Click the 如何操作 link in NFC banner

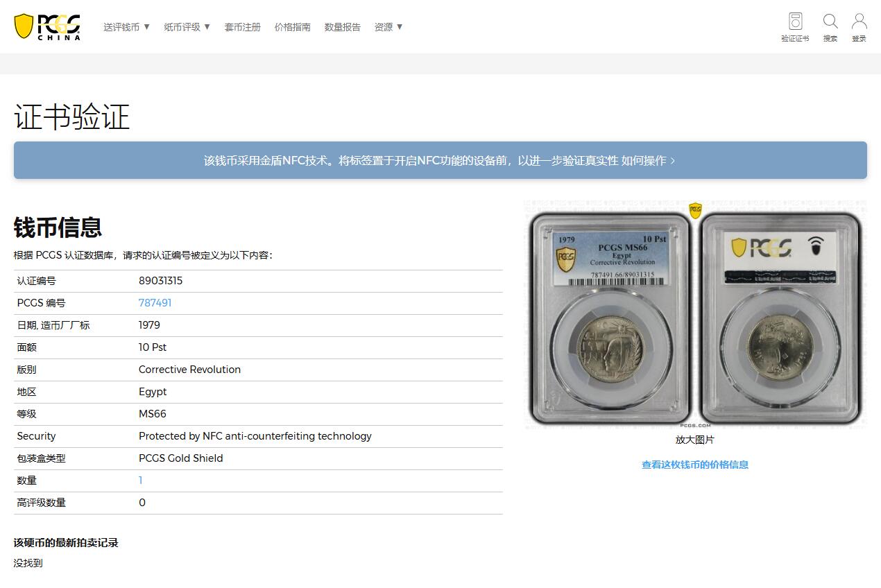(x=648, y=160)
